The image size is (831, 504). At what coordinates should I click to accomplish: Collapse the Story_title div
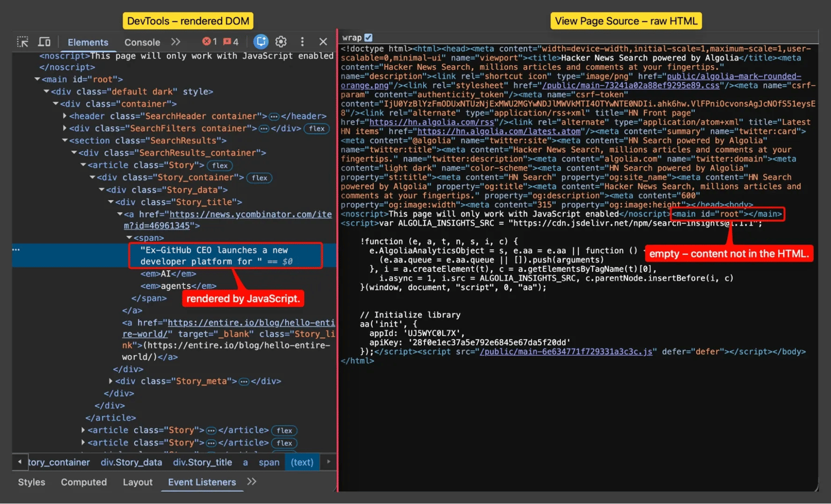click(x=111, y=203)
